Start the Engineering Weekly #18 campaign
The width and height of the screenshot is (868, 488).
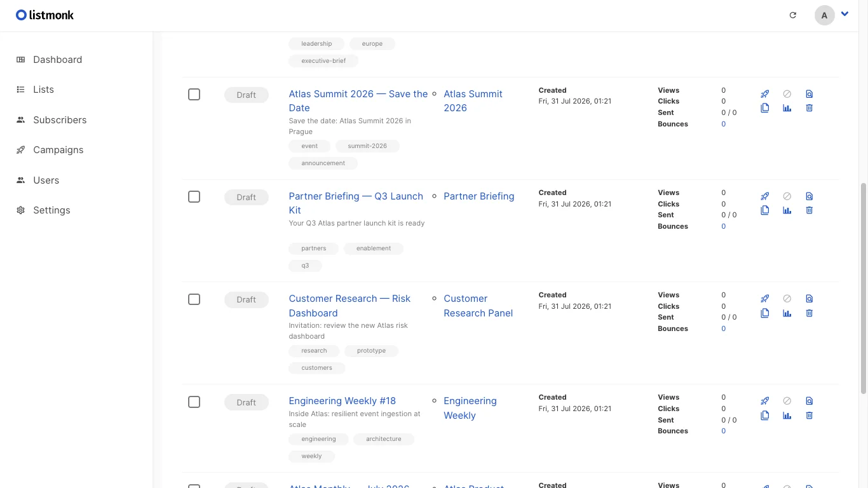pos(765,401)
